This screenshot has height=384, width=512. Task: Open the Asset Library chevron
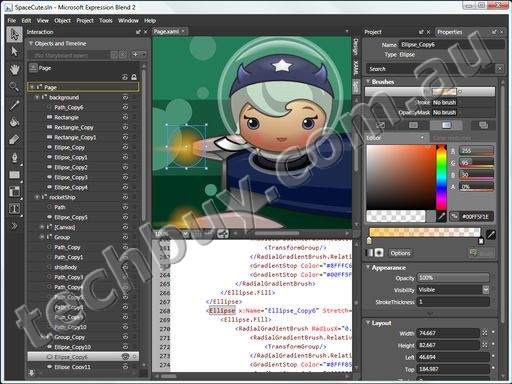(x=14, y=226)
